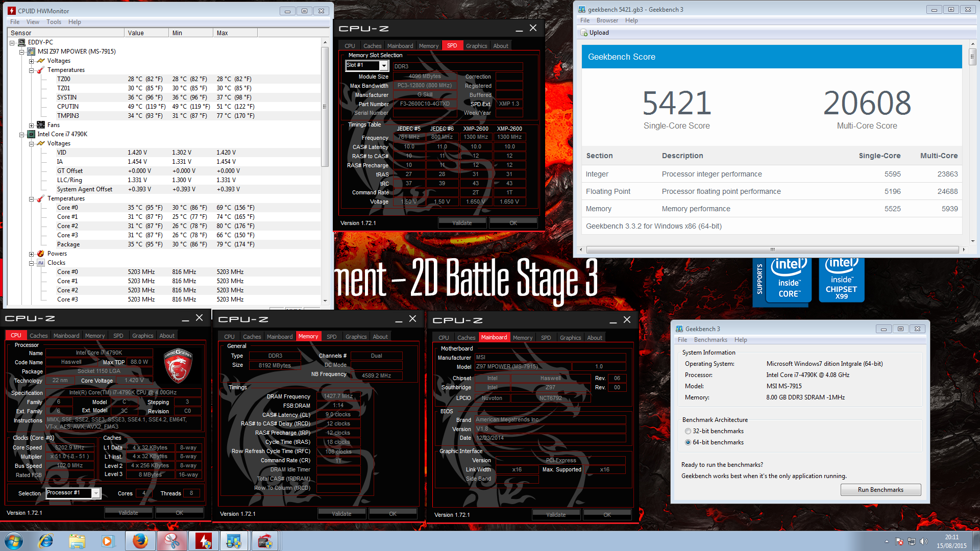Click Geekbench results horizontal scrollbar

pos(772,249)
